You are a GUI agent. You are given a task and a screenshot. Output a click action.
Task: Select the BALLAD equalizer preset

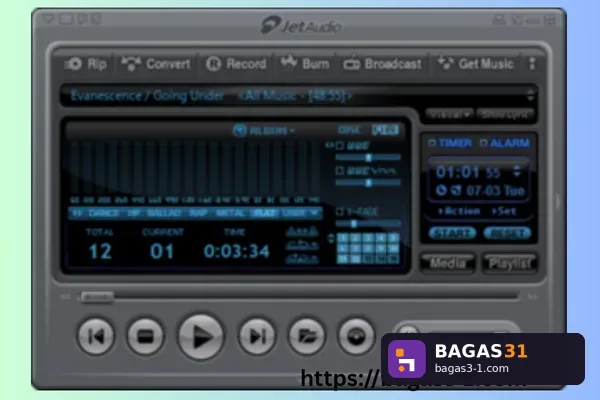(x=164, y=213)
